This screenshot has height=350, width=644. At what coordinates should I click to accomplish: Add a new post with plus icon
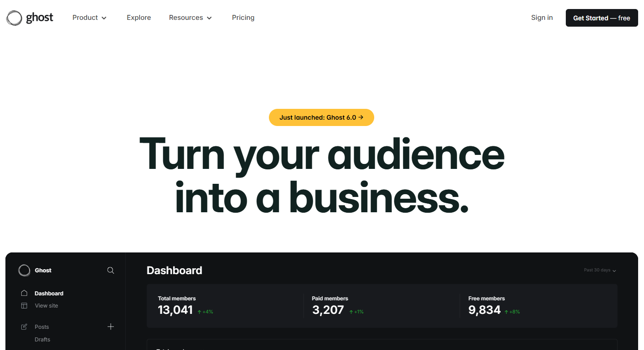click(111, 327)
